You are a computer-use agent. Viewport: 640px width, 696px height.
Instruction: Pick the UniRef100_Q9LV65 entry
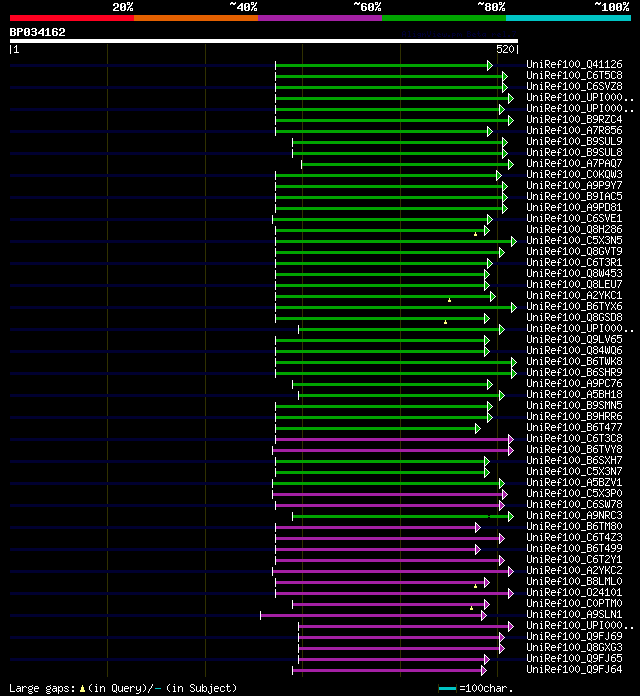[x=574, y=340]
